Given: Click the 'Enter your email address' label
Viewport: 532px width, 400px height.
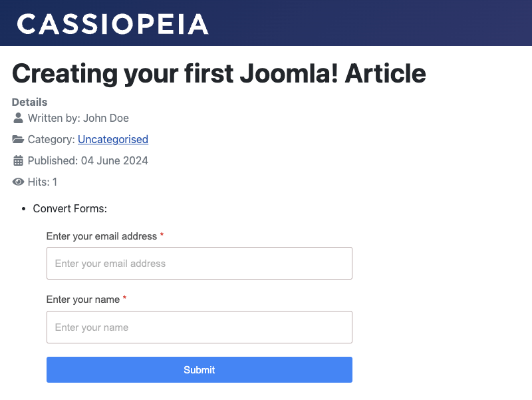Looking at the screenshot, I should coord(102,236).
